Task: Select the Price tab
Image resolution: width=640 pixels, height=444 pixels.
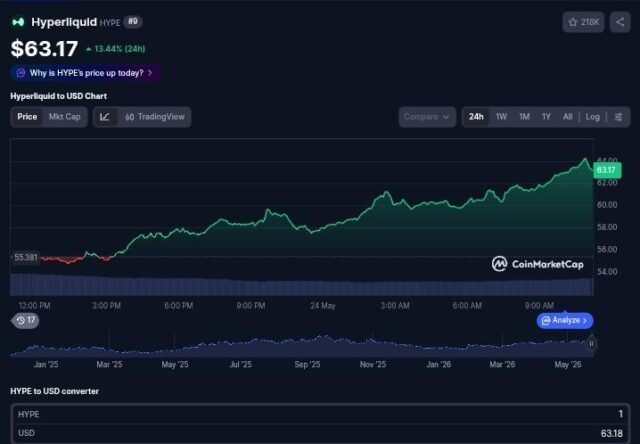Action: (27, 117)
